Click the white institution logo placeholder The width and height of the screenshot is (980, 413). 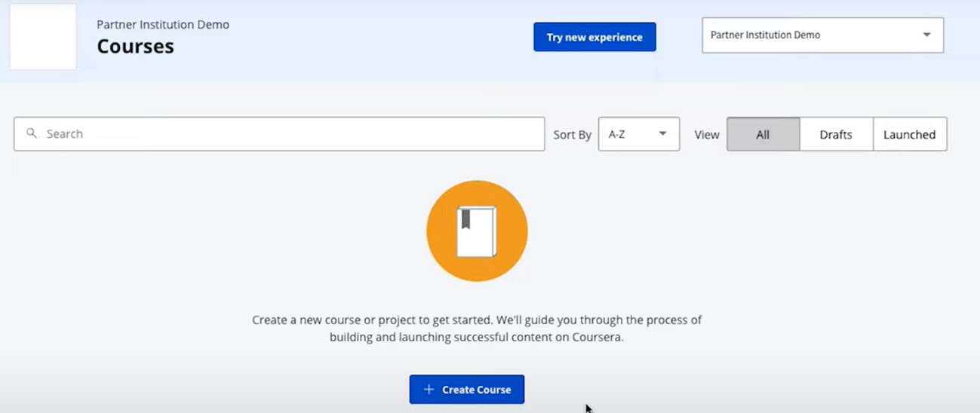tap(43, 37)
